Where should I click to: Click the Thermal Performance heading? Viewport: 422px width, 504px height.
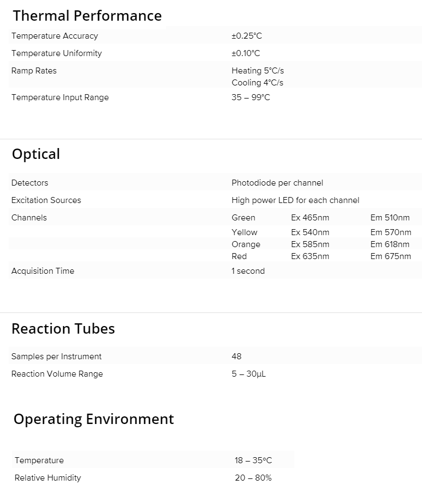click(87, 16)
